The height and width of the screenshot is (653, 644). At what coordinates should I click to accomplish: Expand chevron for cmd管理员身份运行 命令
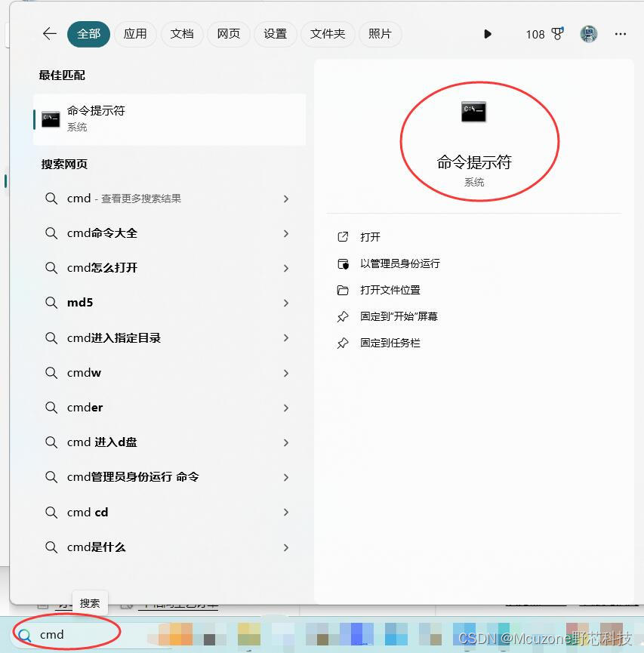pyautogui.click(x=285, y=477)
